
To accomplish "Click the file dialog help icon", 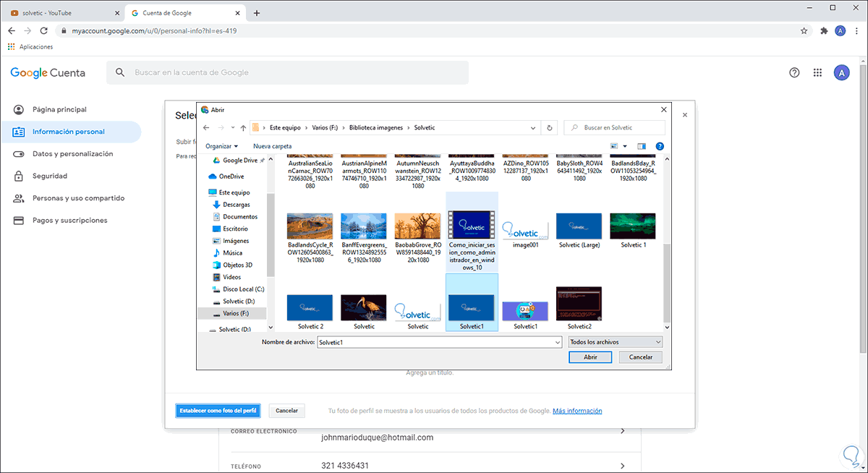I will coord(659,146).
